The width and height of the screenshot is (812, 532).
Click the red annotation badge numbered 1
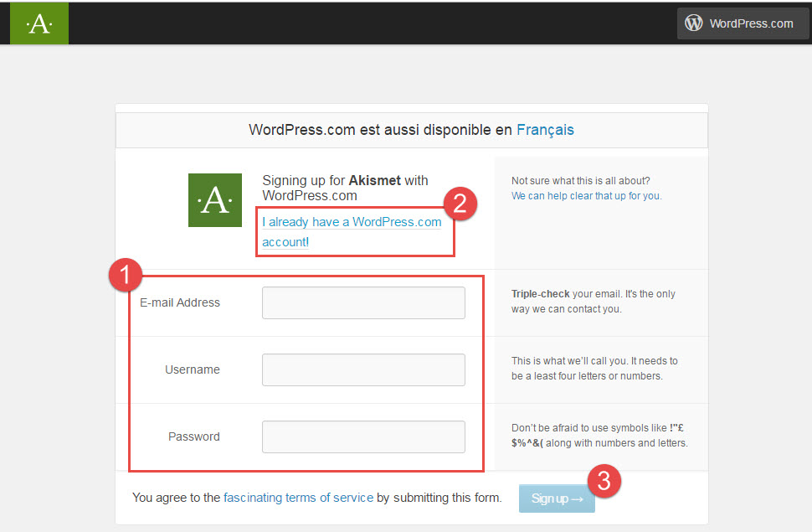tap(126, 276)
